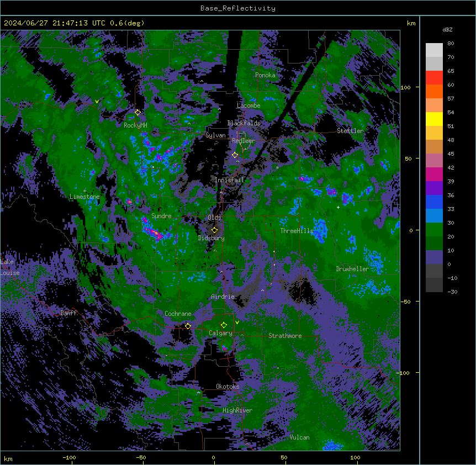Click the 100 tick on the bottom axis
This screenshot has width=476, height=465.
pos(355,457)
